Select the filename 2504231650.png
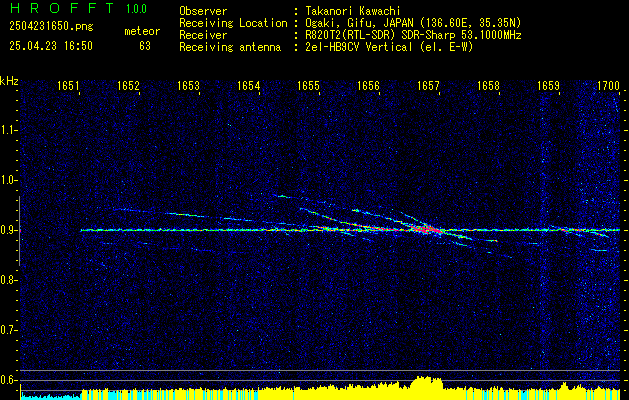Screen dimensions: 629x400 click(x=51, y=27)
